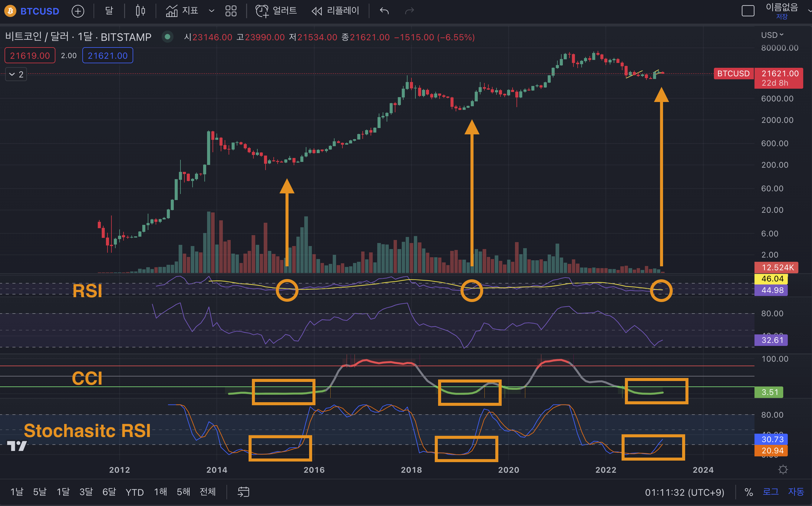Toggle log scale (로그)
Screen dimensions: 812x506
tap(771, 491)
